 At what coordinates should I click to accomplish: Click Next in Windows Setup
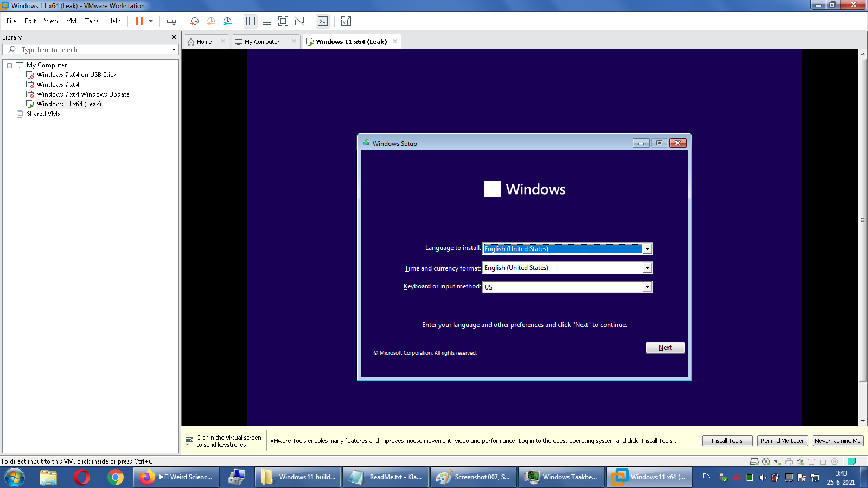(665, 348)
